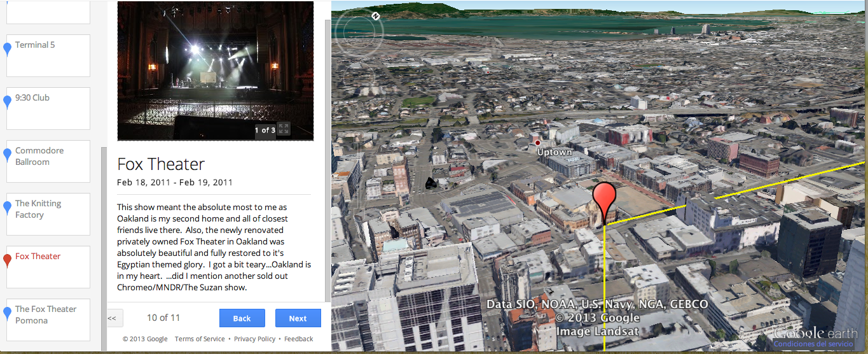The height and width of the screenshot is (354, 868).
Task: Click the blue pin beside 9:30 Club
Action: click(8, 102)
